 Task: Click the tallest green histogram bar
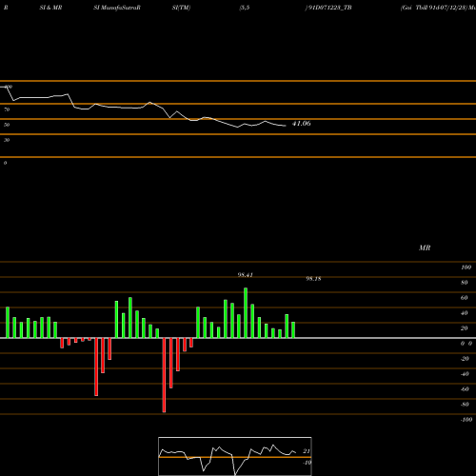(x=246, y=313)
